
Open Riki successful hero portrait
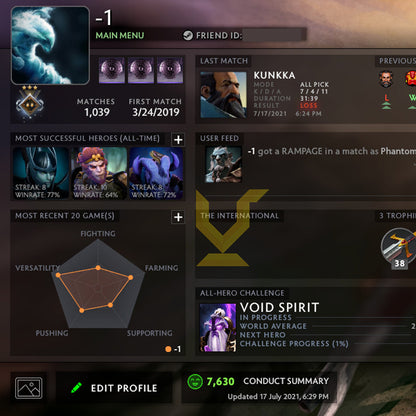(156, 173)
